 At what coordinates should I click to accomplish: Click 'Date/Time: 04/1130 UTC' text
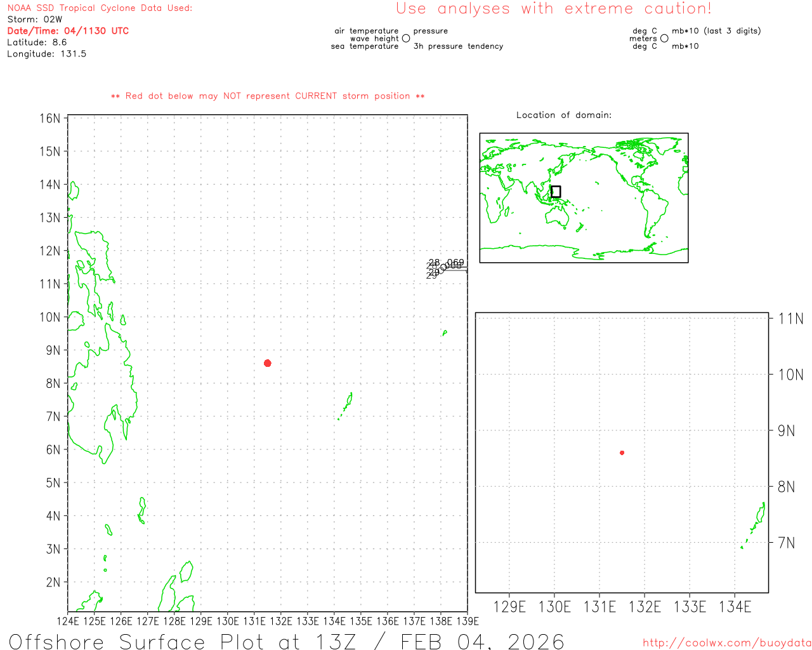click(68, 31)
